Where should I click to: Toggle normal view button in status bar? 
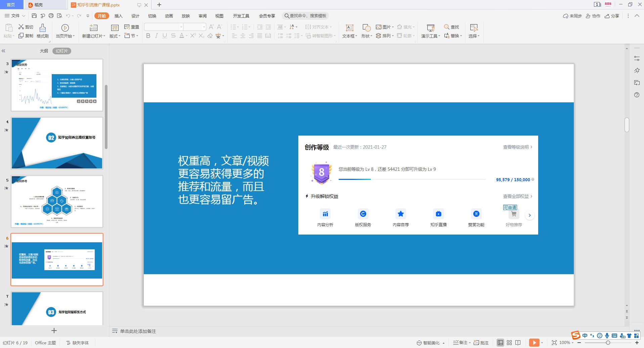coord(501,343)
